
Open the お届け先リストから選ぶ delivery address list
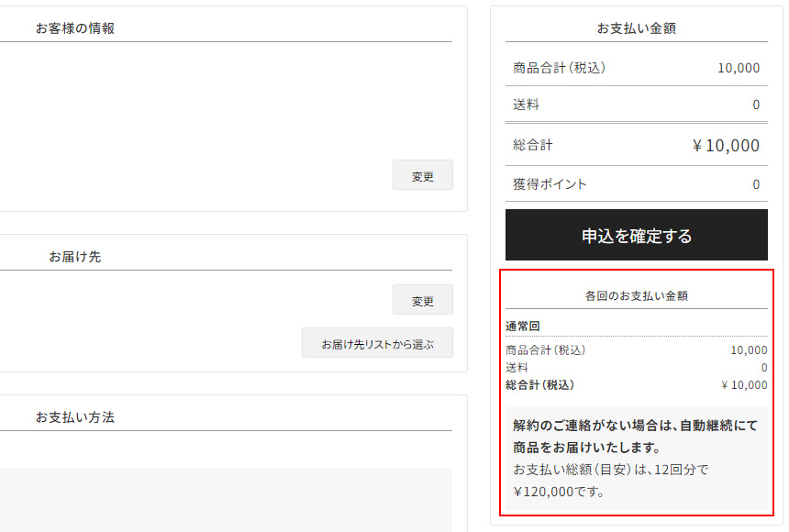[x=377, y=342]
